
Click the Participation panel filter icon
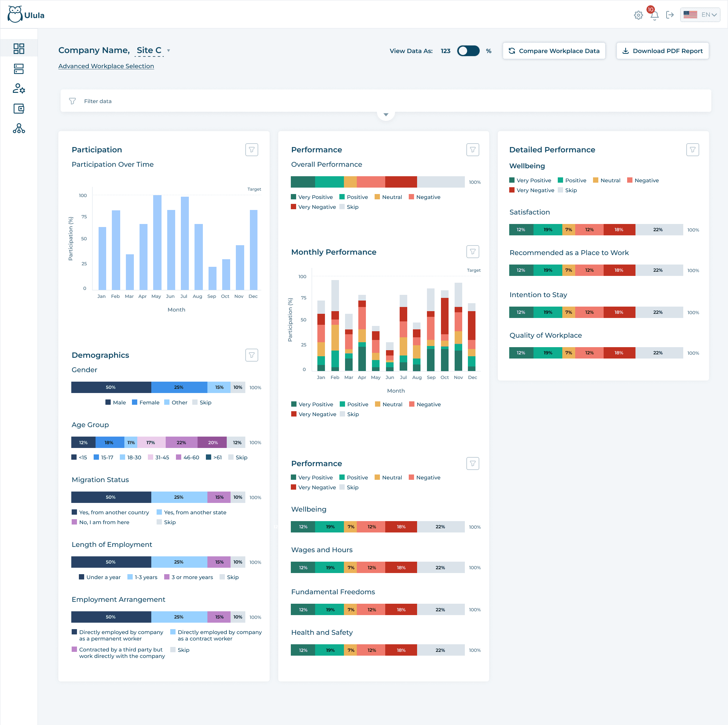(252, 150)
